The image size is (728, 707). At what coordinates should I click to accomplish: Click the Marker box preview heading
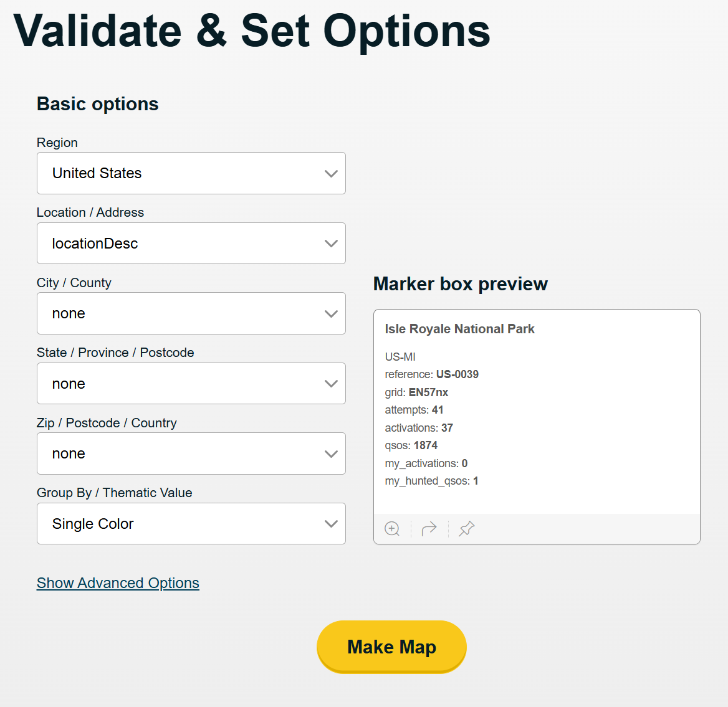click(460, 284)
